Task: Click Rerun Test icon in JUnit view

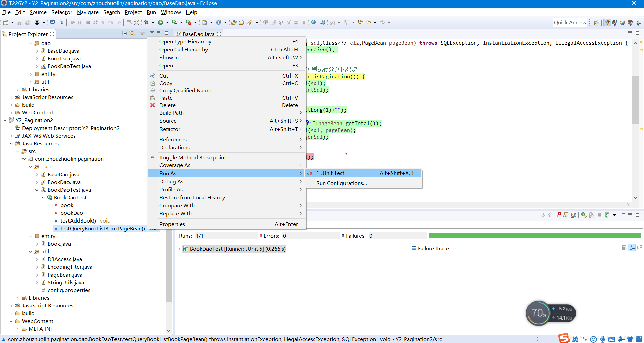Action: (x=584, y=215)
